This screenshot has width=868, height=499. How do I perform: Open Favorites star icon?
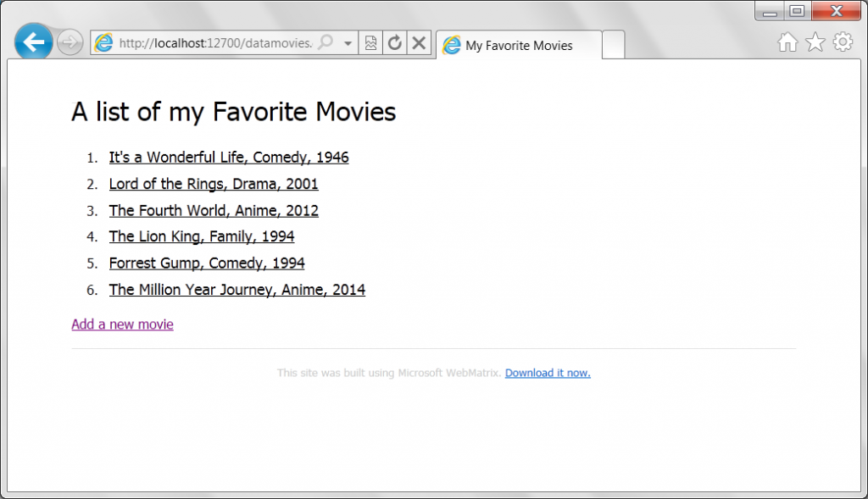coord(815,42)
